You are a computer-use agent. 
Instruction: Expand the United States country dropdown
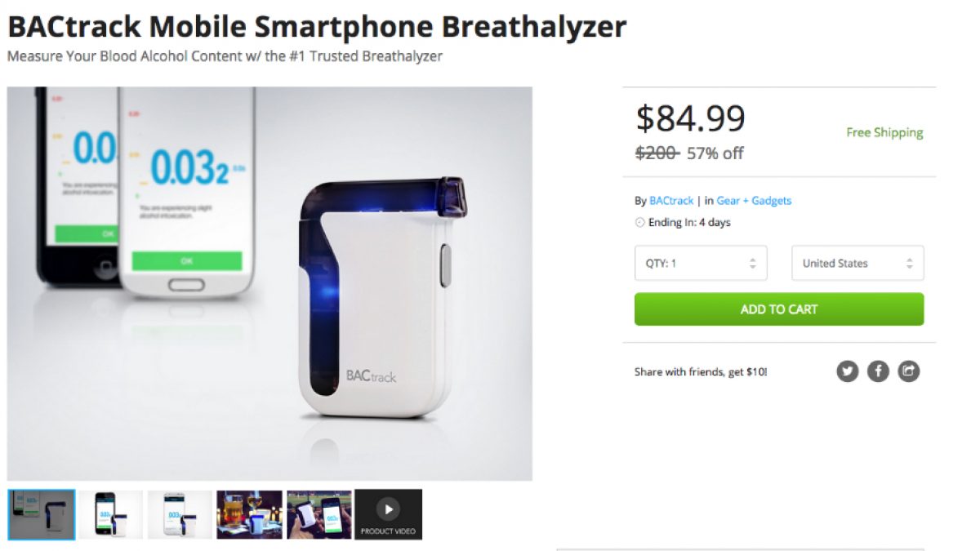857,263
